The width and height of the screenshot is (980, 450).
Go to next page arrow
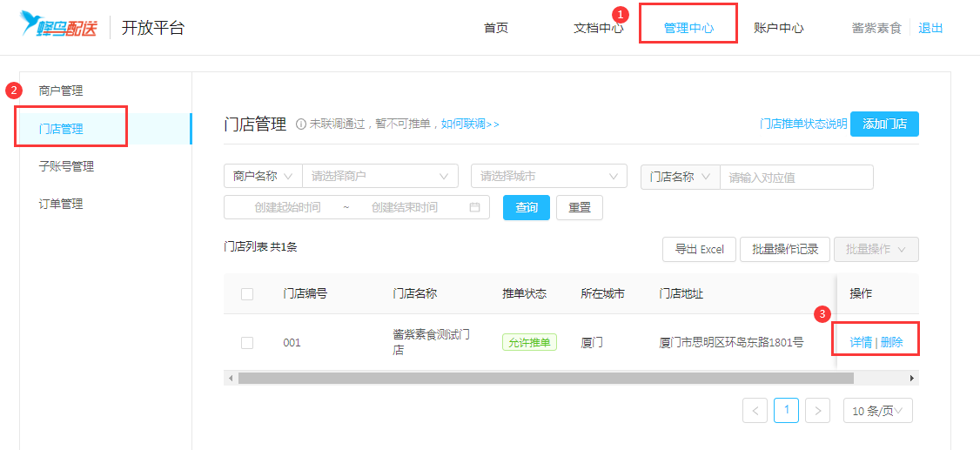coord(817,410)
